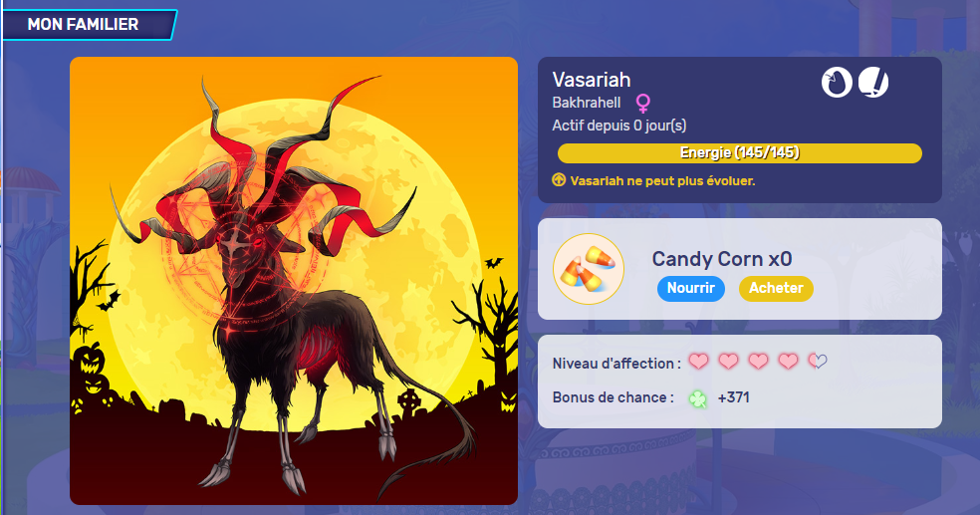The width and height of the screenshot is (980, 515).
Task: Click the 'Vasariah ne peut plus évoluer' text
Action: (x=662, y=180)
